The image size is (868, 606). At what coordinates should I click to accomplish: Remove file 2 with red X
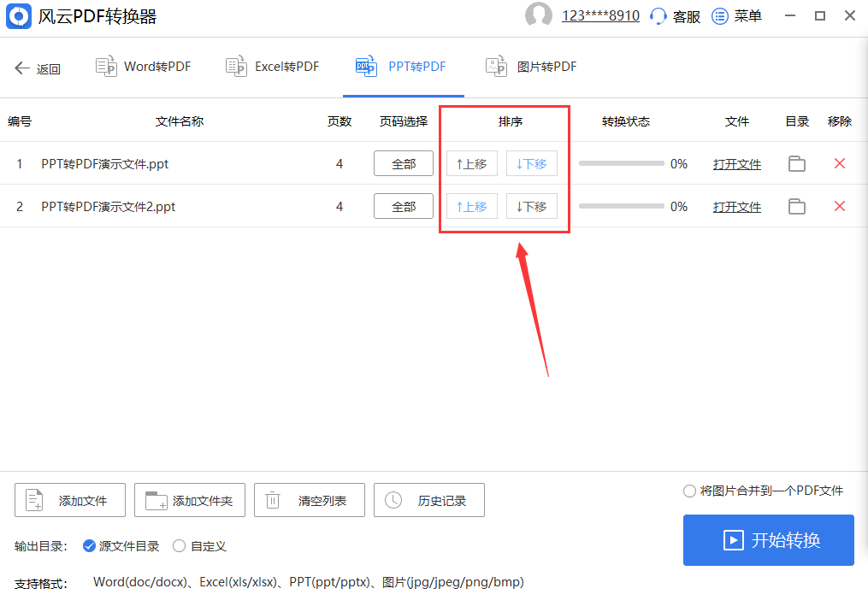coord(839,206)
